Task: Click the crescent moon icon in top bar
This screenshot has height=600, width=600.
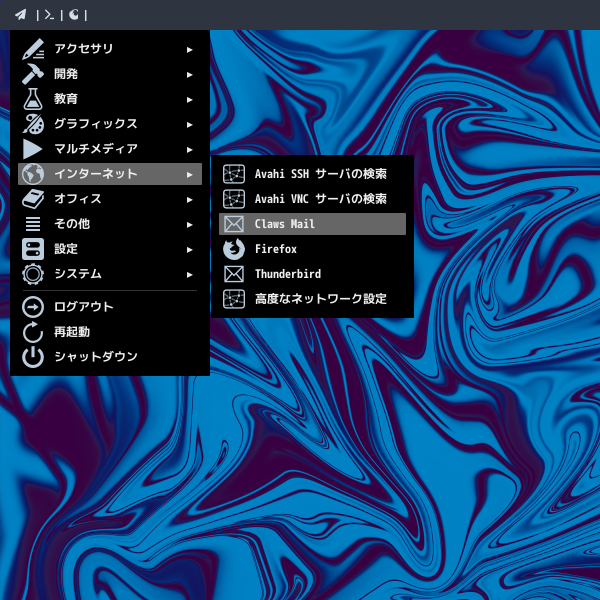Action: [74, 15]
